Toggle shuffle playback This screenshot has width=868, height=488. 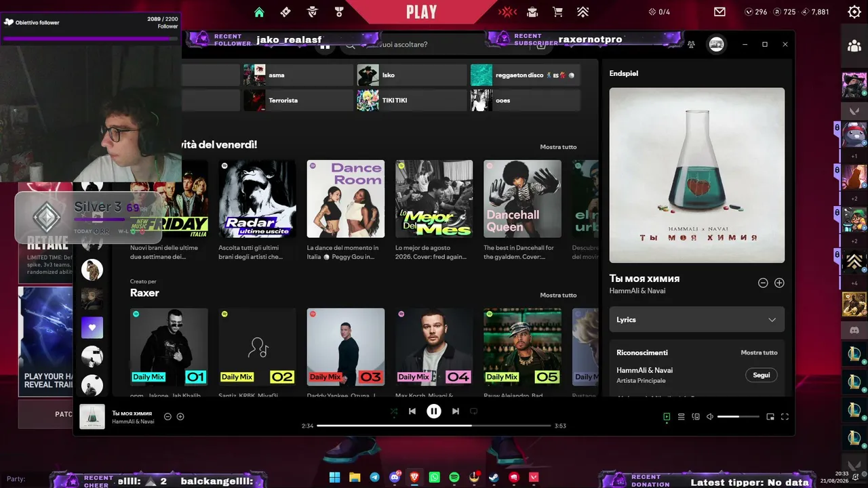tap(394, 411)
